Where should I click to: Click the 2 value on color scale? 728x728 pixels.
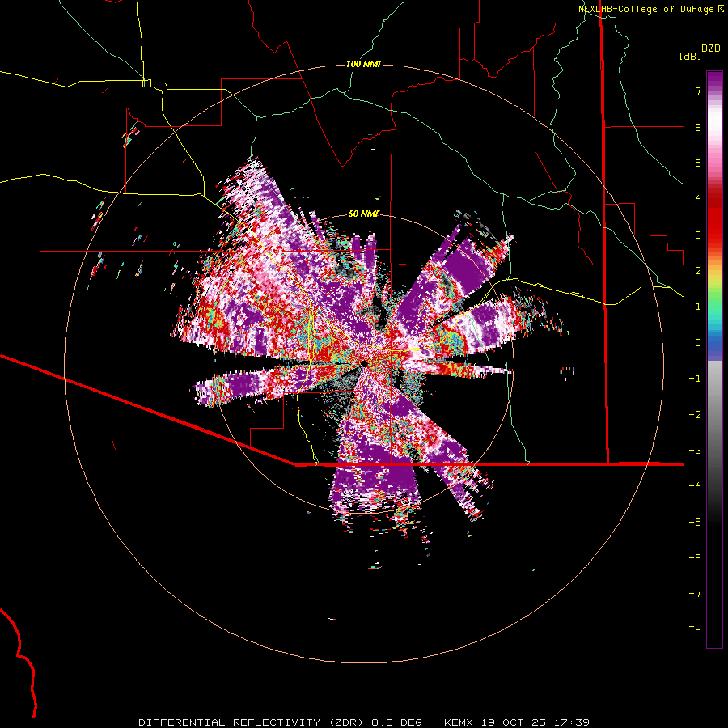click(698, 271)
